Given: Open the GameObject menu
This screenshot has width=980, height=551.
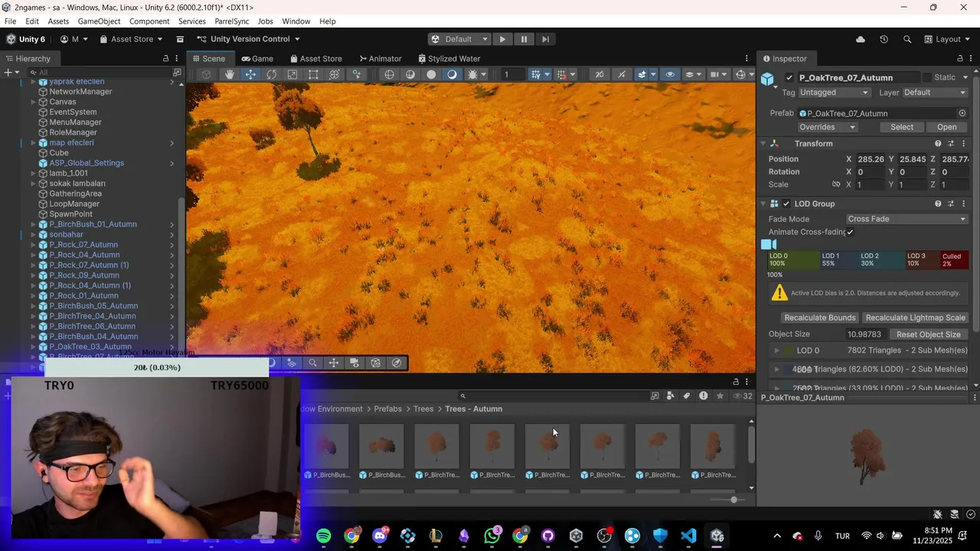Looking at the screenshot, I should coord(99,21).
